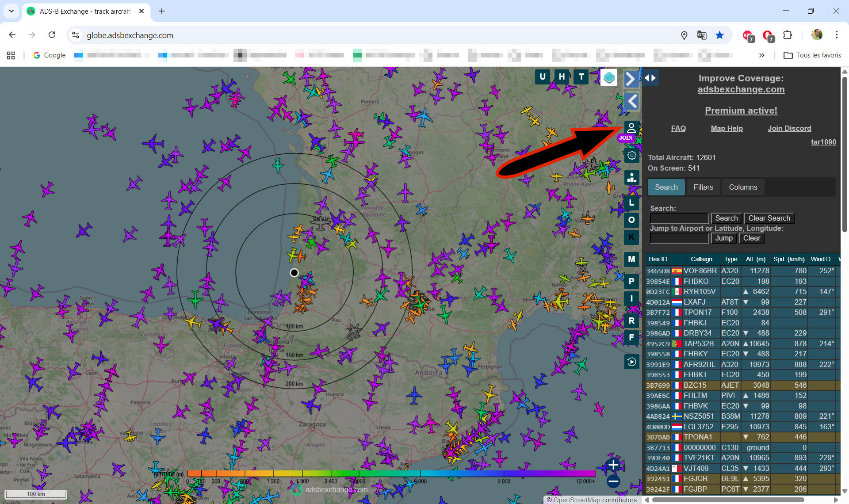Sort table by Alt. (m) column
The width and height of the screenshot is (849, 504).
pos(755,259)
